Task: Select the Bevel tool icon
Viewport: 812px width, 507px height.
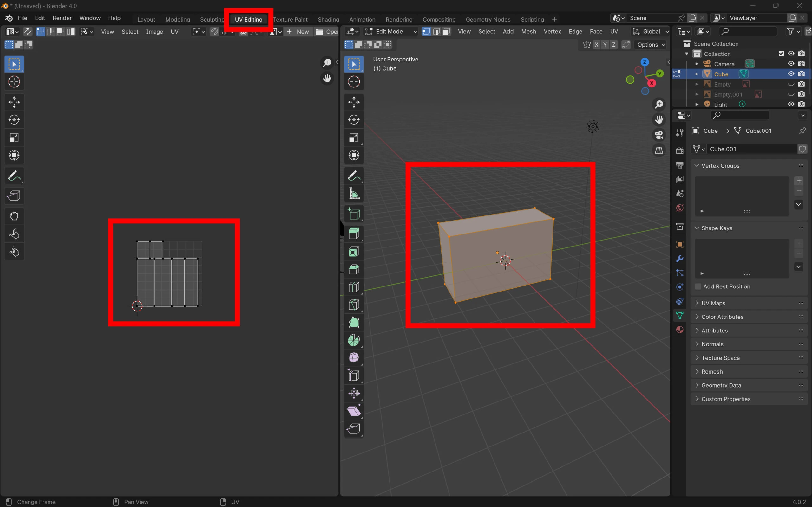Action: 354,269
